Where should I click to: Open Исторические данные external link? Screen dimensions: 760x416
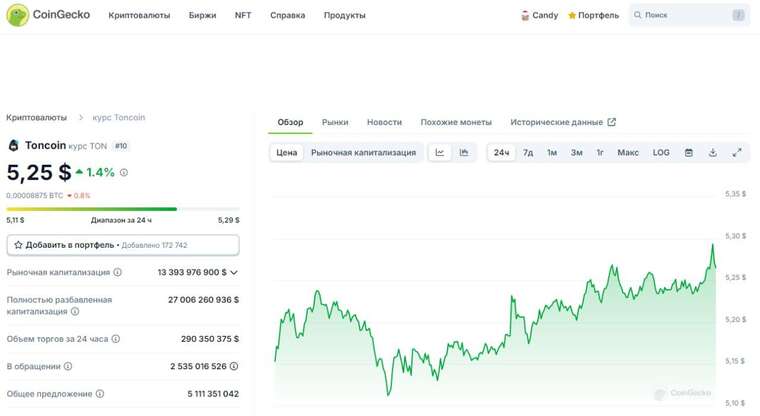click(563, 122)
